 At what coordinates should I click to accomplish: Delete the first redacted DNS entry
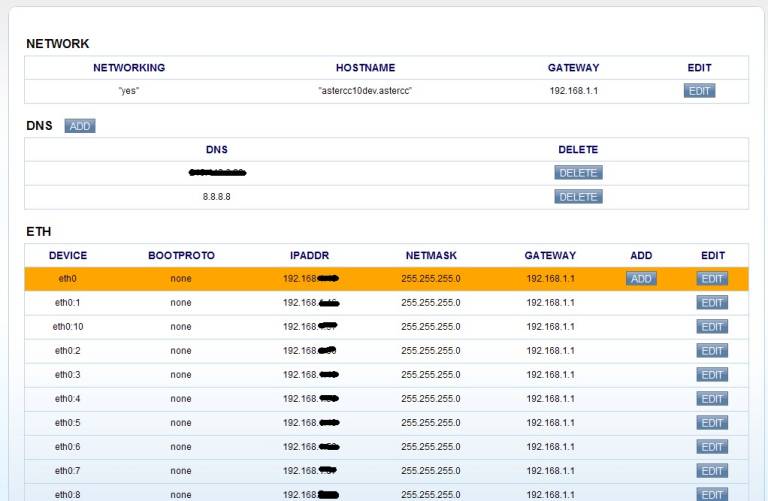coord(578,173)
